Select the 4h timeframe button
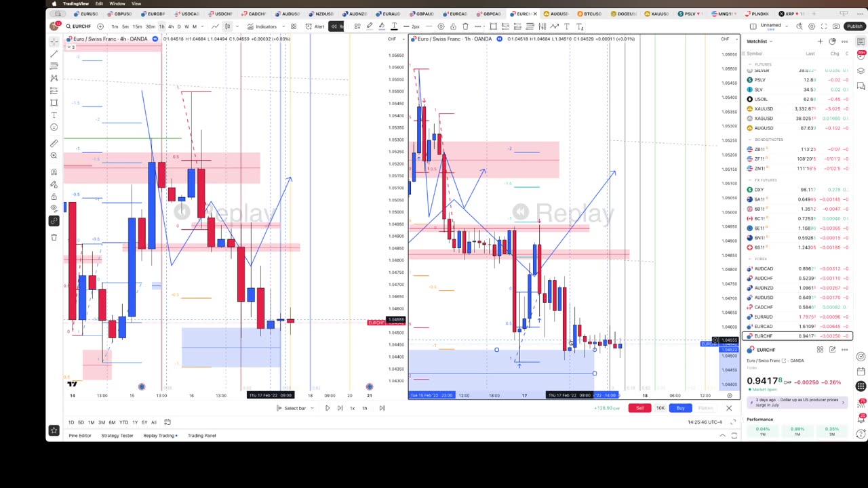 [171, 26]
